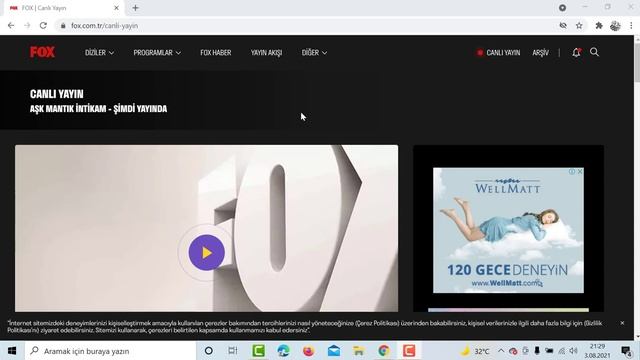Open the notifications bell
Image resolution: width=640 pixels, height=360 pixels.
(576, 52)
